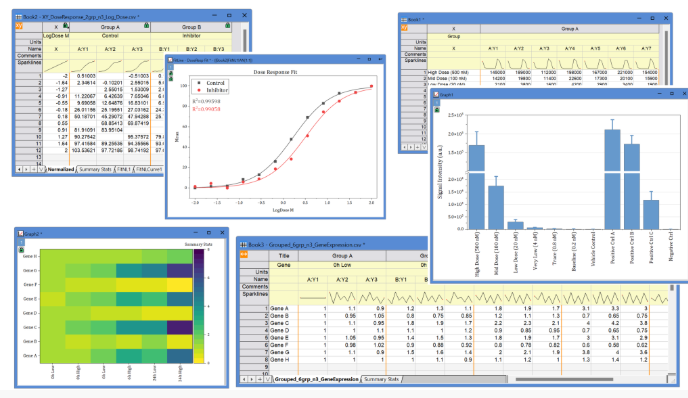Select layer 1 button in Graph2 window
Screen dimensions: 688x398
[21, 242]
